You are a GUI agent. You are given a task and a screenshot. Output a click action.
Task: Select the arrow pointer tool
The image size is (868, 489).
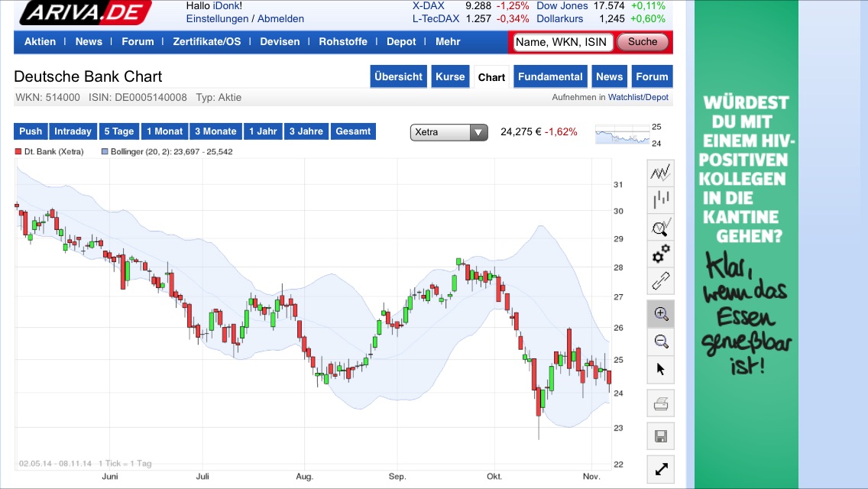(660, 369)
